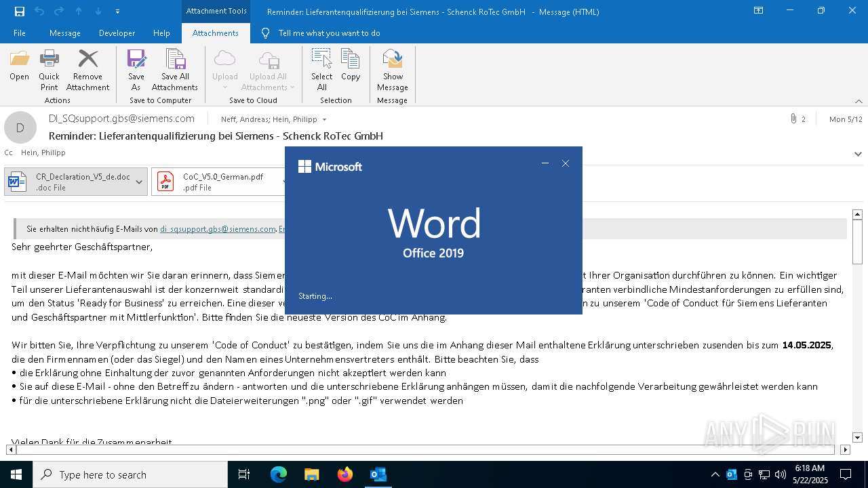
Task: Open the File menu
Action: coord(20,33)
